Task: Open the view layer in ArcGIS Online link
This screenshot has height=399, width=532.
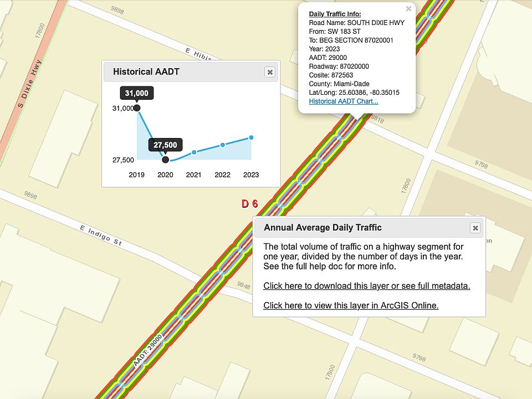Action: pyautogui.click(x=351, y=305)
